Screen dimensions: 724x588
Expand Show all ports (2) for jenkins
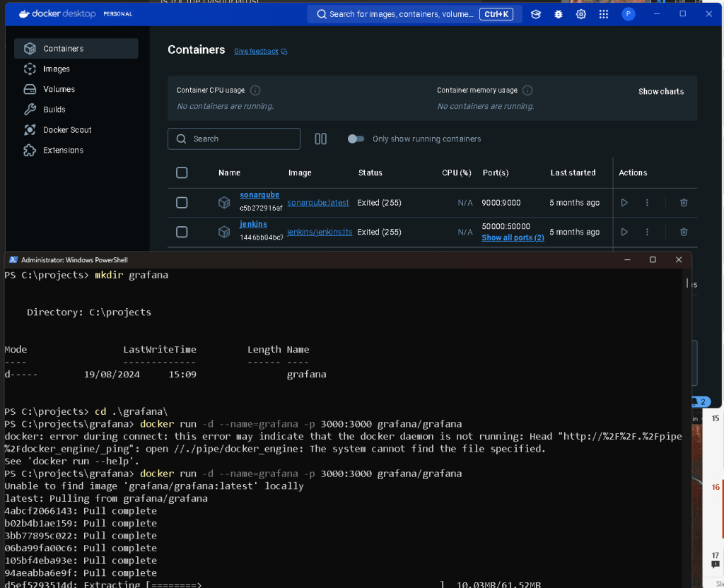tap(513, 237)
